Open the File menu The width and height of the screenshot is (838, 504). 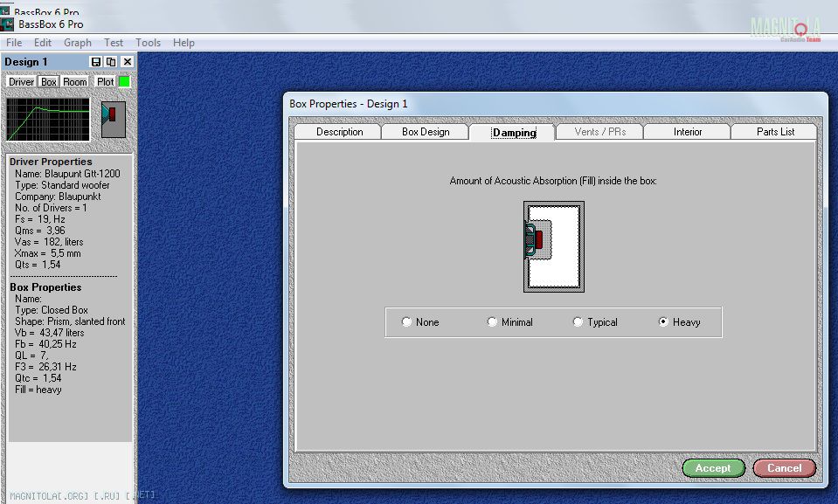[x=14, y=43]
